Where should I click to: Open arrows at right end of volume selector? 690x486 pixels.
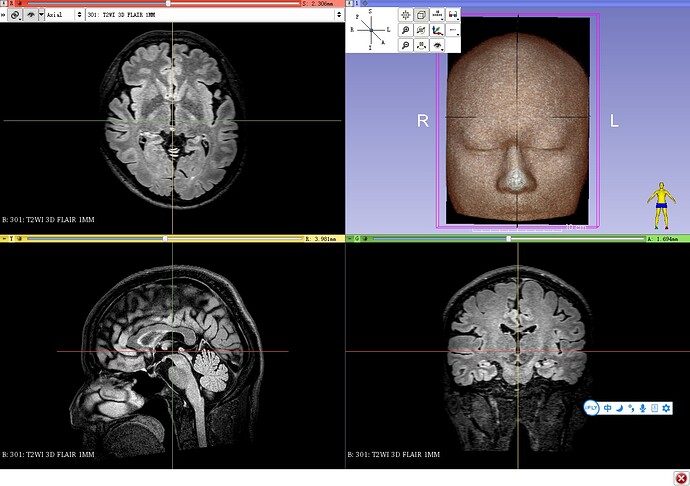[339, 15]
